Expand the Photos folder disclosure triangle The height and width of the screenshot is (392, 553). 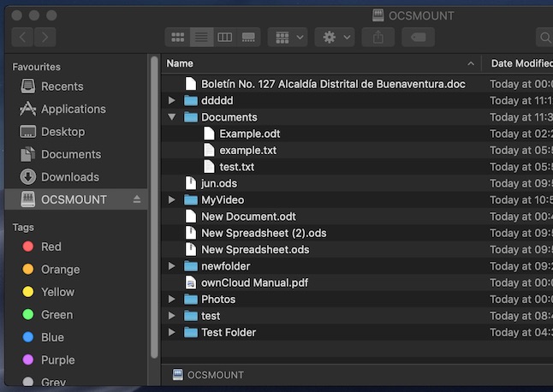point(172,300)
